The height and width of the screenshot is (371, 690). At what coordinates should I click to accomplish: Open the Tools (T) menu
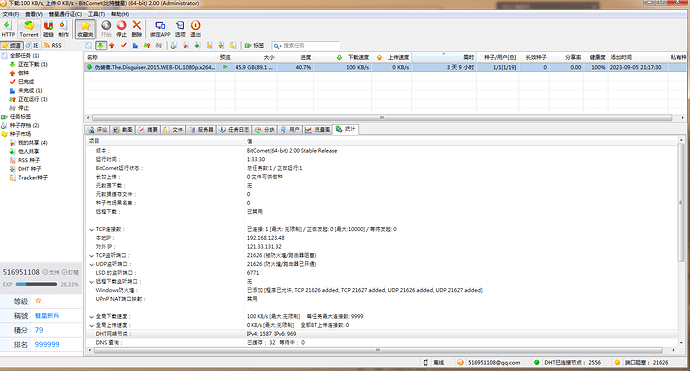point(96,14)
